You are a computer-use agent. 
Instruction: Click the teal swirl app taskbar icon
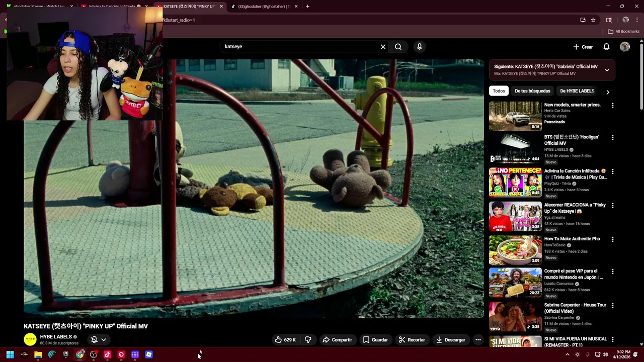52,354
